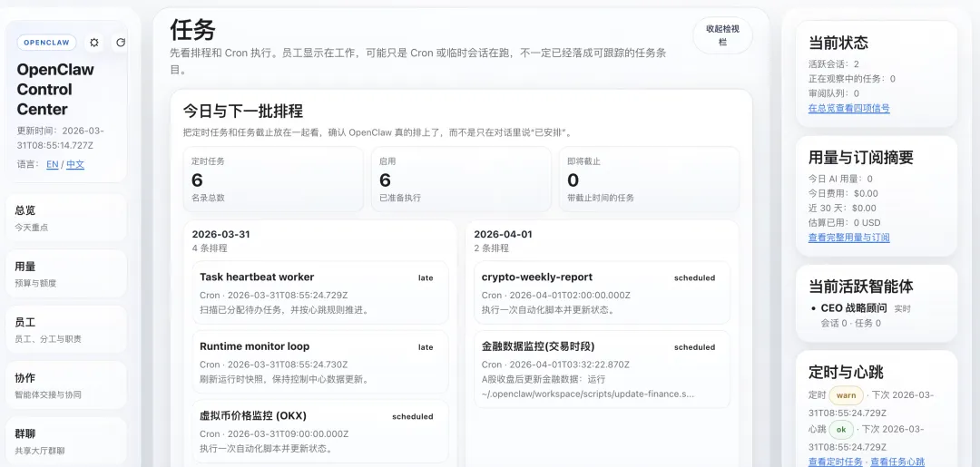Click scheduled badge on crypto-weekly-report
Image resolution: width=980 pixels, height=467 pixels.
click(694, 277)
